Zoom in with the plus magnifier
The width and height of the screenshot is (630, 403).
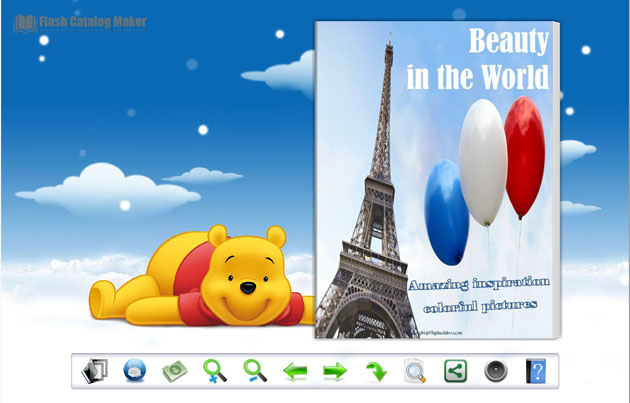[215, 371]
